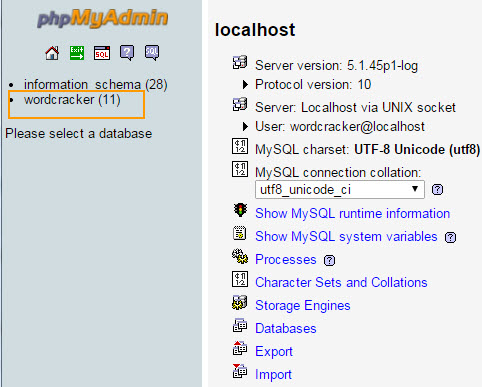
Task: Click the icon beside MySQL connection collation
Action: [240, 169]
